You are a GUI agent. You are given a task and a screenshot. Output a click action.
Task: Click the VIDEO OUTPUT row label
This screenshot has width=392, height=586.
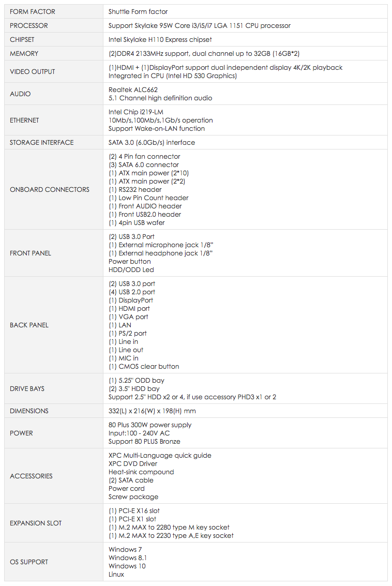tap(33, 71)
